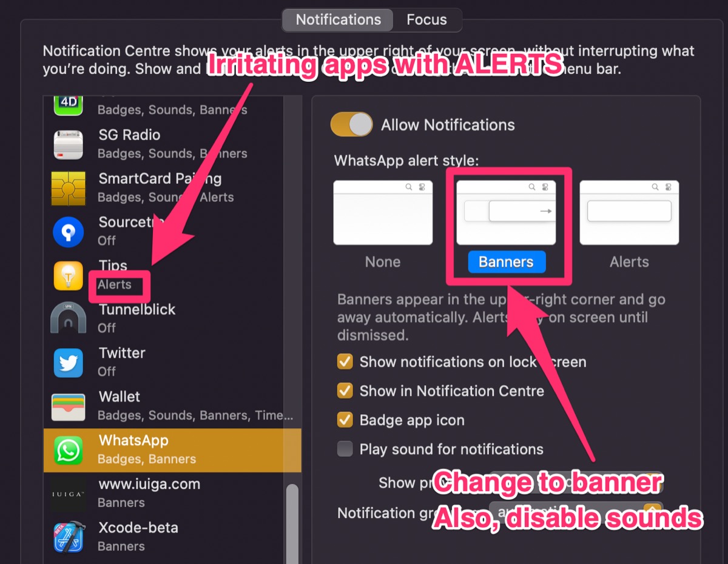728x564 pixels.
Task: Select the WhatsApp list row text
Action: coord(147,449)
